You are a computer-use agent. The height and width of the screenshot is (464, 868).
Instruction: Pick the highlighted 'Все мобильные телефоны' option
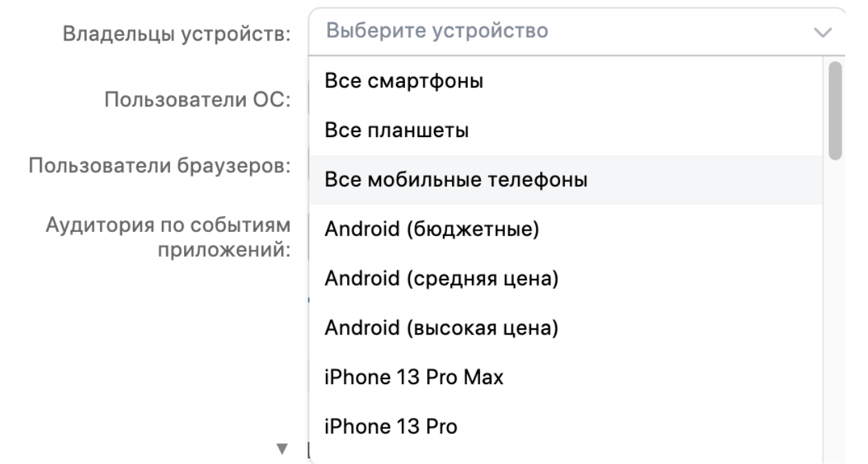[456, 180]
